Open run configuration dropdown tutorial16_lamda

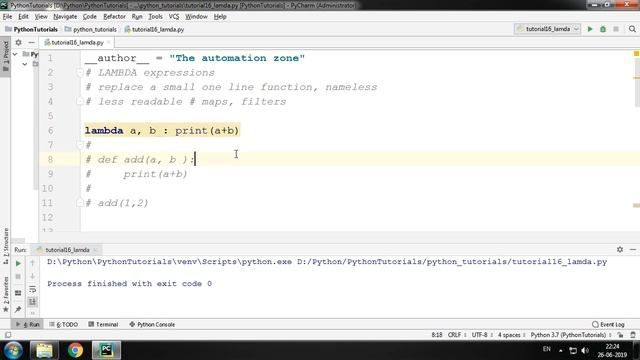tap(547, 29)
